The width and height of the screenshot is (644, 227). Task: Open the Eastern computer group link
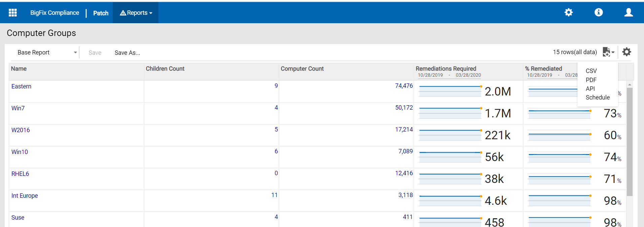21,86
